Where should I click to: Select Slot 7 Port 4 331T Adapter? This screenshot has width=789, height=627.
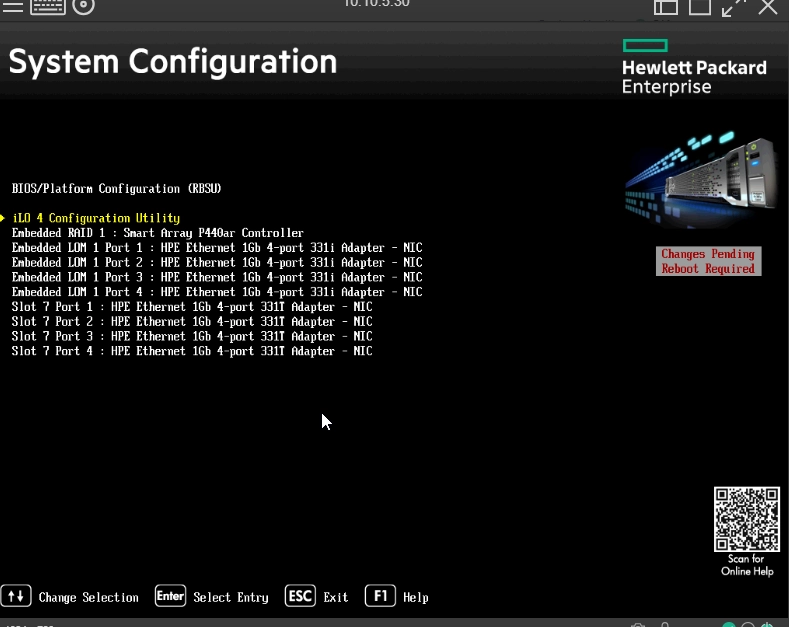[192, 351]
